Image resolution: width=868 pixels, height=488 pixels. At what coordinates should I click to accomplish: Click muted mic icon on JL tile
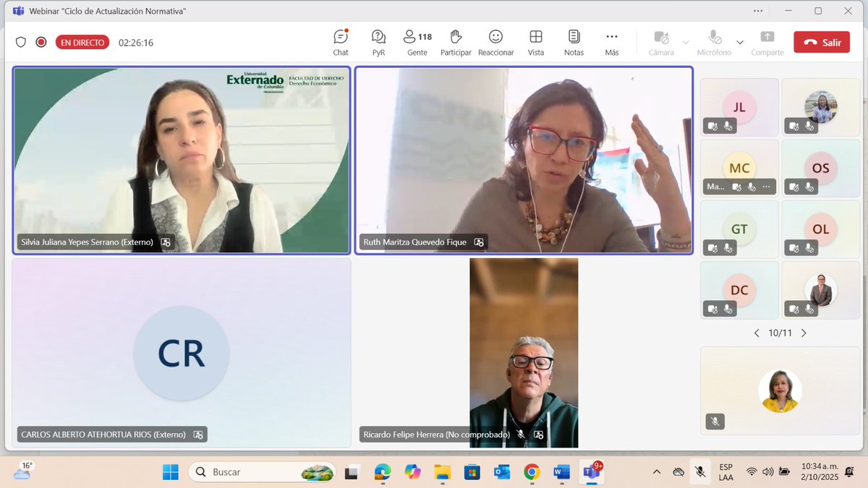pyautogui.click(x=728, y=126)
